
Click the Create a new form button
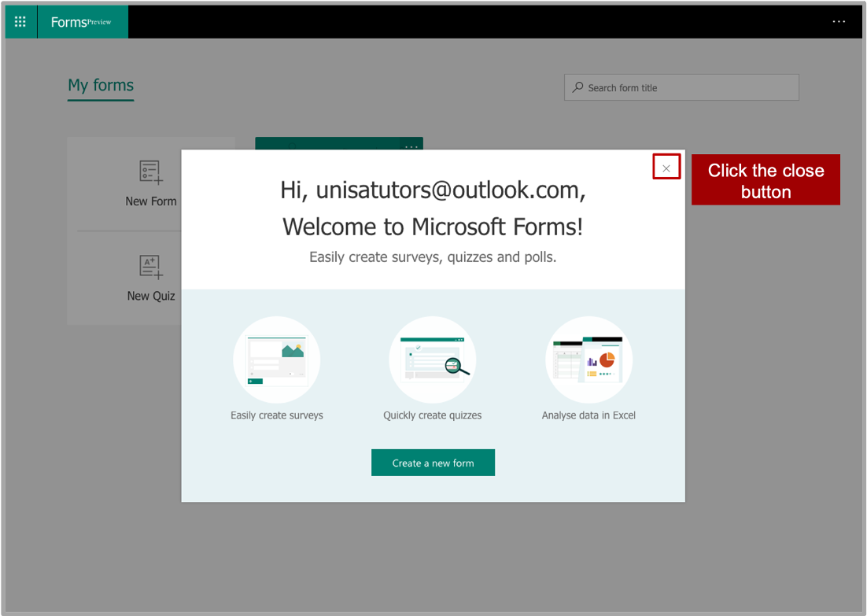[x=433, y=463]
